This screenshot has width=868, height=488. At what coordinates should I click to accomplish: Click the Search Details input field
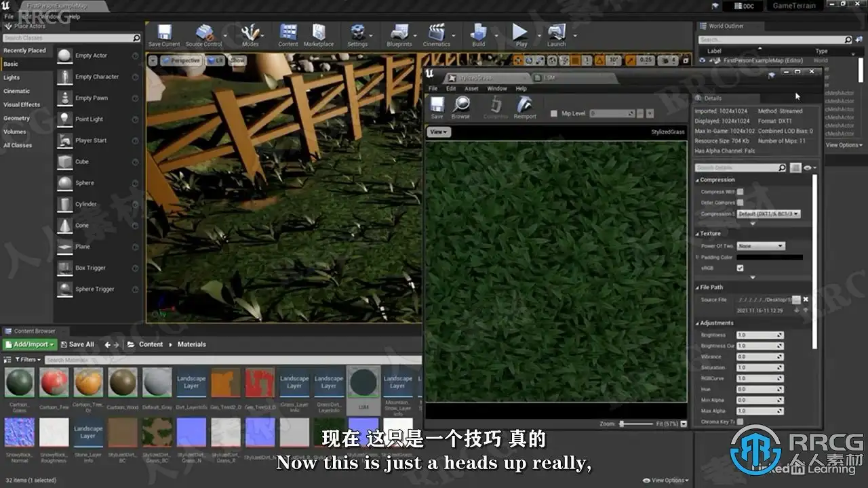pyautogui.click(x=736, y=167)
